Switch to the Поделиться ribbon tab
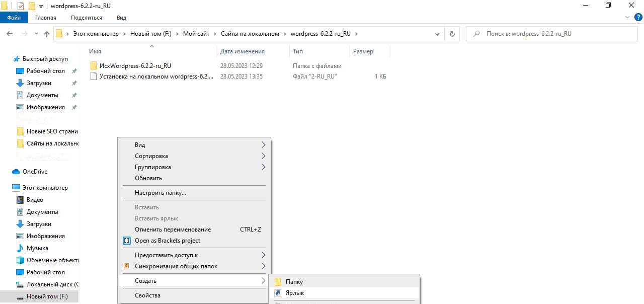The width and height of the screenshot is (644, 304). tap(86, 18)
